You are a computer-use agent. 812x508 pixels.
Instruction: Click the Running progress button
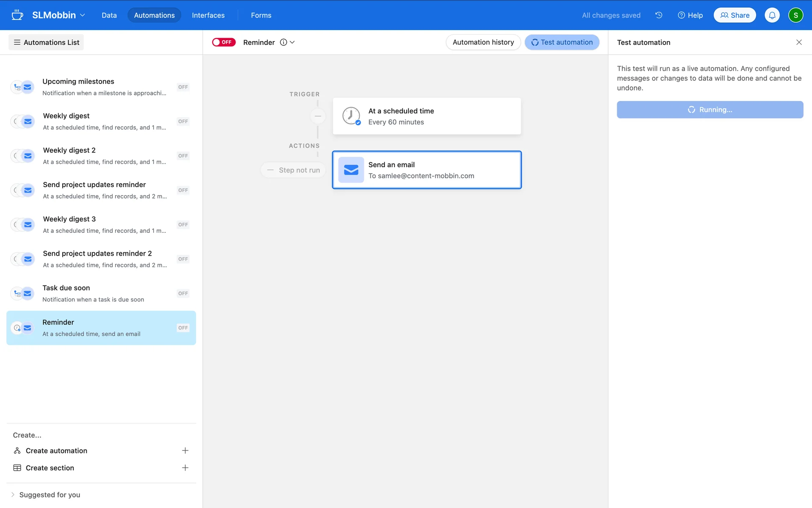(x=710, y=110)
